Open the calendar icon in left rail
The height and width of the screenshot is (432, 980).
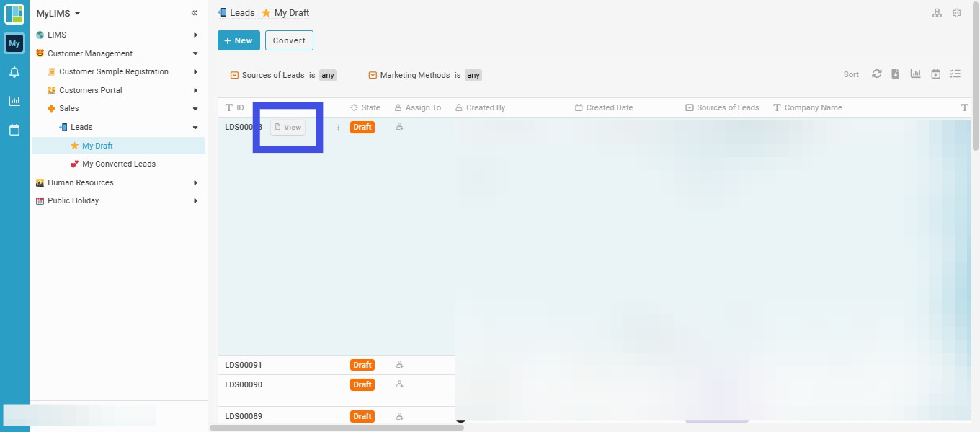14,130
